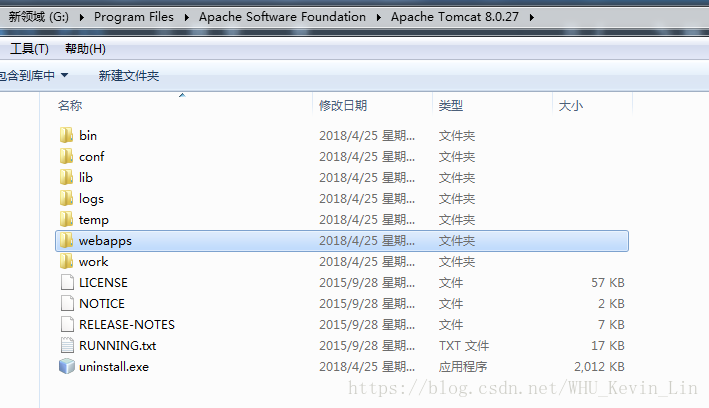This screenshot has width=709, height=408.
Task: Sort by the 名称 column header
Action: pos(70,105)
